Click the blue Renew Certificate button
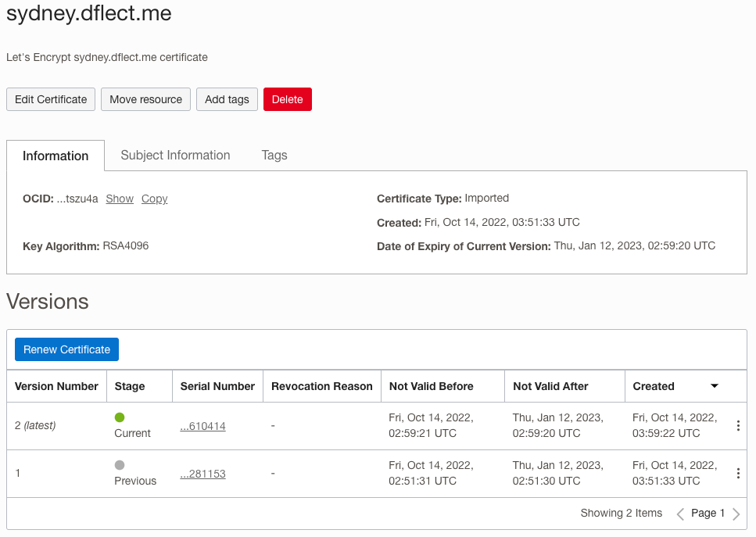The height and width of the screenshot is (537, 756). 66,349
